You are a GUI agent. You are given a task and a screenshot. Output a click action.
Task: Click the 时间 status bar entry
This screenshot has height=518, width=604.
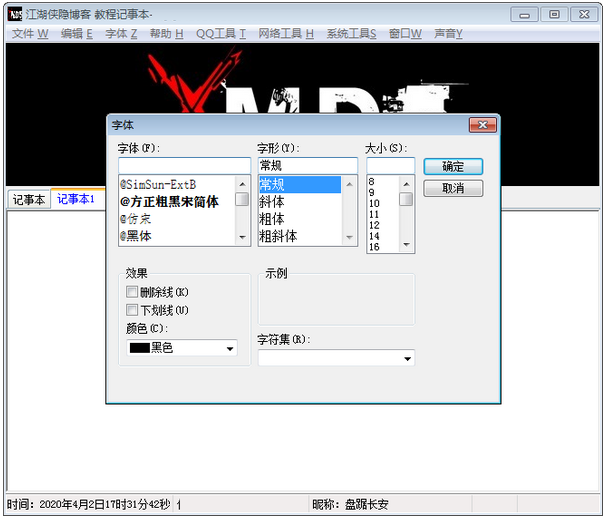(x=89, y=504)
